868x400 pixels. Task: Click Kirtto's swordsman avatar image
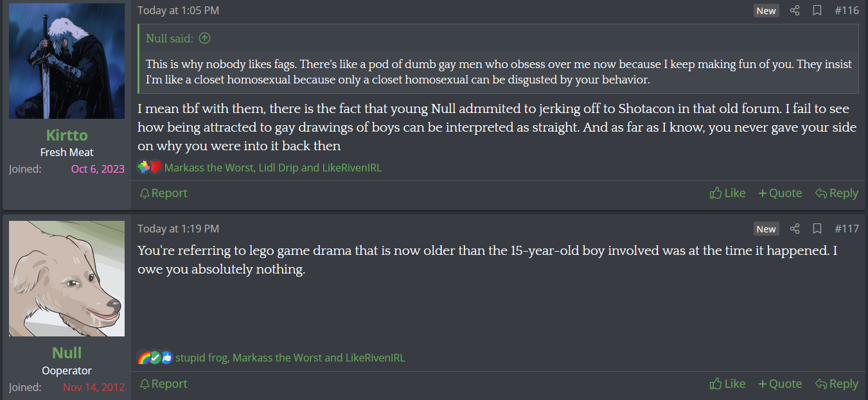point(67,61)
